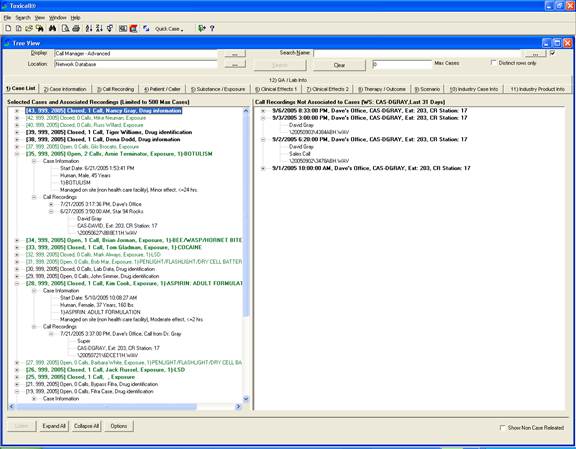The height and width of the screenshot is (449, 576).
Task: Click the green exit arrow toolbar icon
Action: (201, 28)
